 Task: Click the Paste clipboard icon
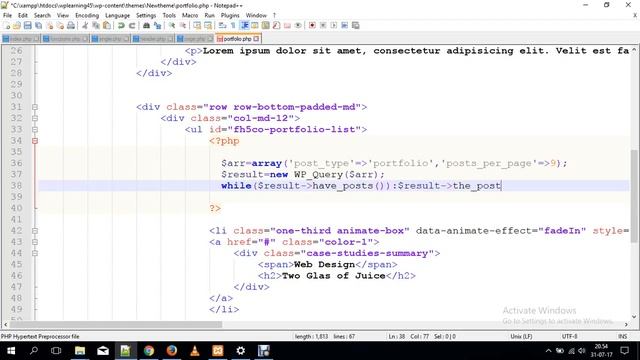(107, 25)
